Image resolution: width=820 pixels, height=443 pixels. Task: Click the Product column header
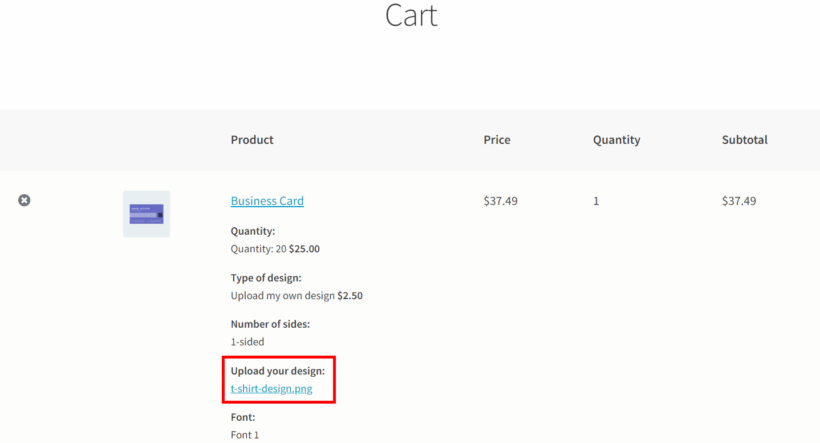(x=252, y=140)
